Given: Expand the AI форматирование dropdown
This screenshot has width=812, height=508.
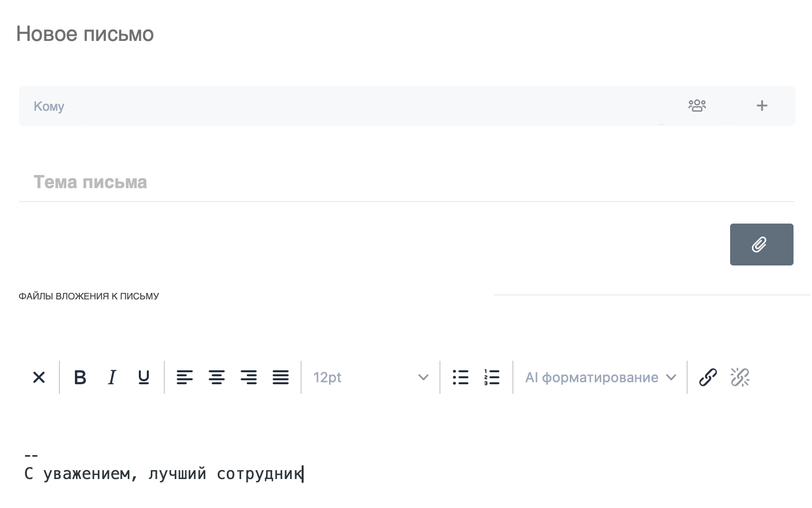Looking at the screenshot, I should 600,377.
